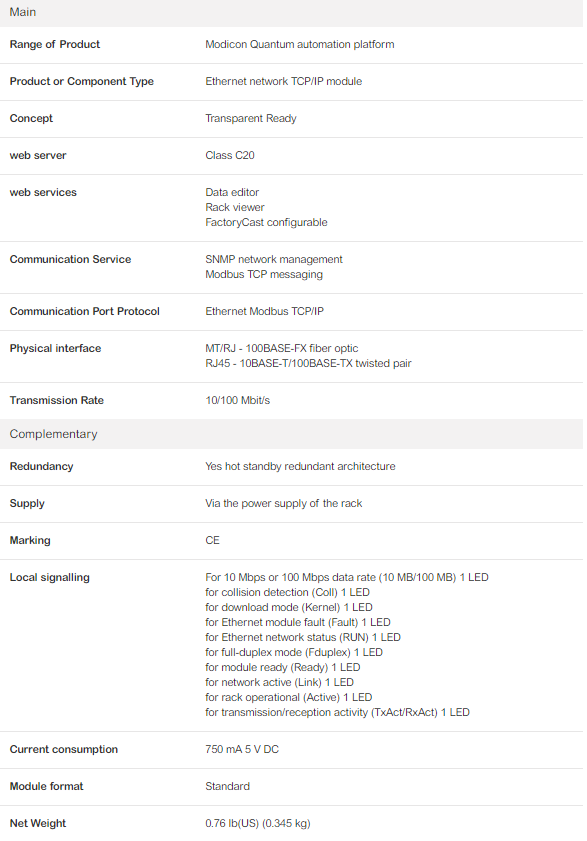587x841 pixels.
Task: Select the Module format Standard value
Action: pos(228,787)
